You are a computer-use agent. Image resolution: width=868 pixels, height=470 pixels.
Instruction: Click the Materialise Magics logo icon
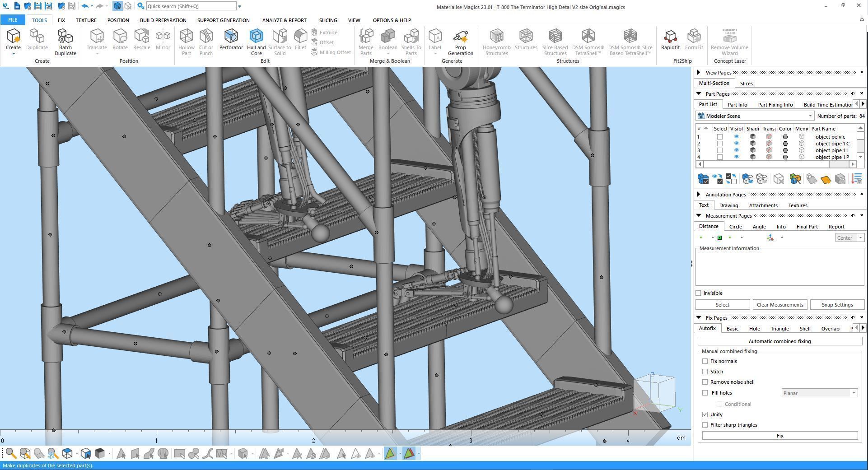(6, 6)
